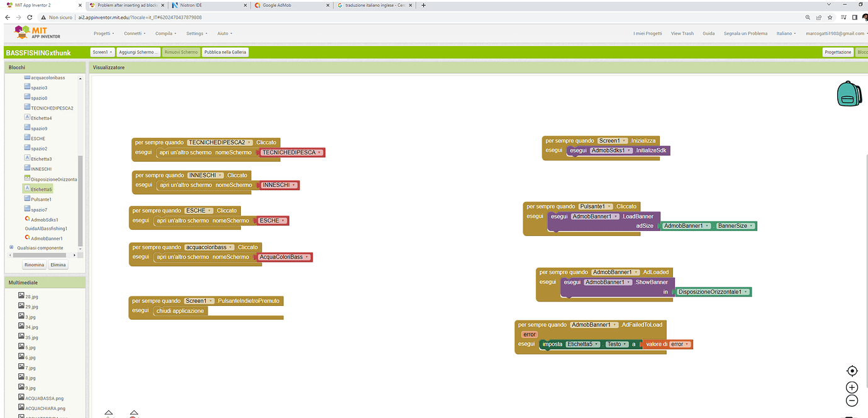
Task: Open the Screen1 screen selector dropdown
Action: [x=102, y=52]
